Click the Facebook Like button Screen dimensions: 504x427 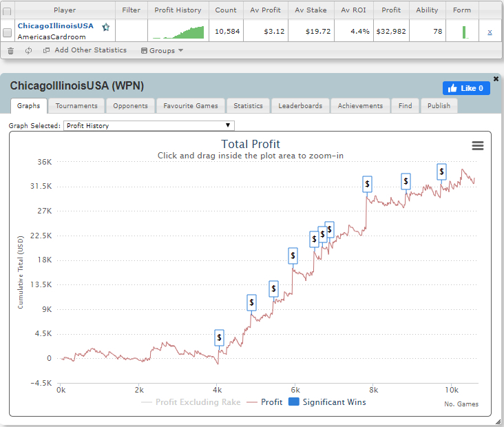(466, 88)
